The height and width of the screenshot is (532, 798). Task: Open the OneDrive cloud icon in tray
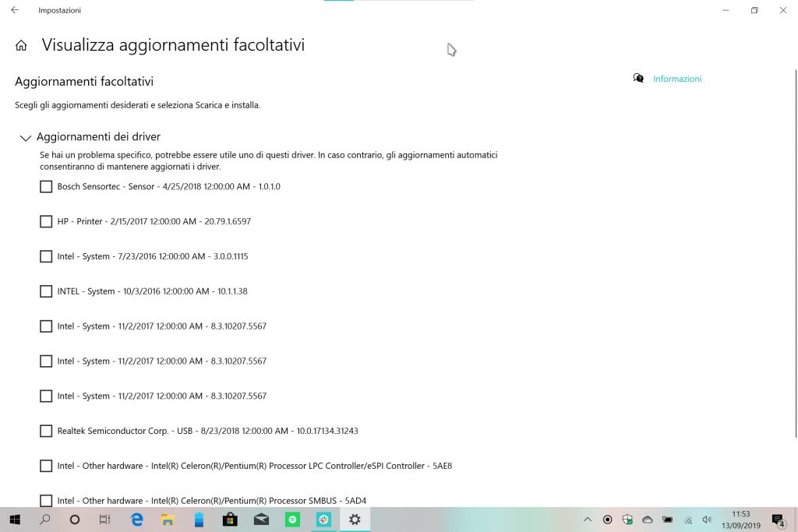(646, 520)
